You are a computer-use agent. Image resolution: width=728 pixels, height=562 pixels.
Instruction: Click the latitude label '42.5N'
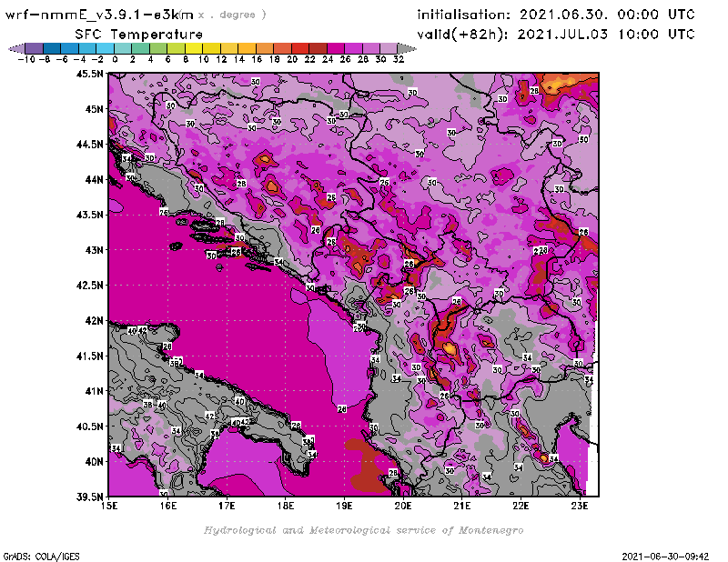[90, 286]
